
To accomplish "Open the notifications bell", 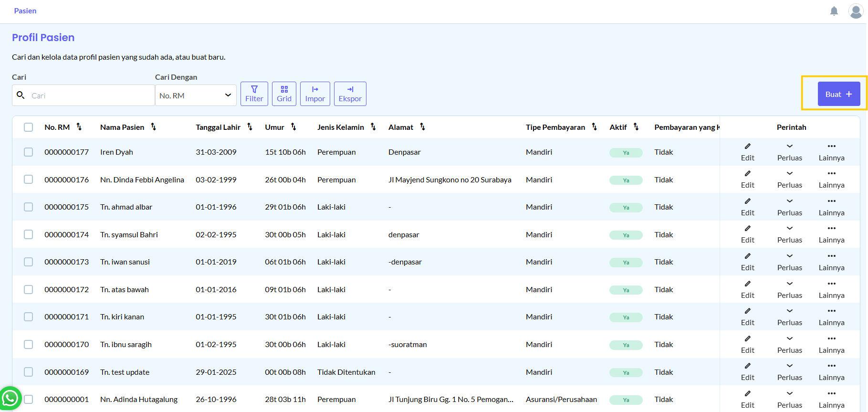I will (834, 11).
